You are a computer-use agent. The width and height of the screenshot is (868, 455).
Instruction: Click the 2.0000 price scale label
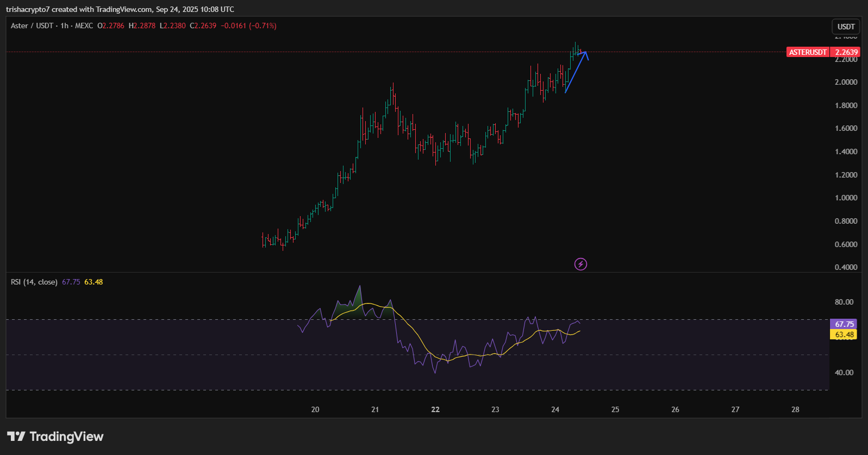(846, 82)
